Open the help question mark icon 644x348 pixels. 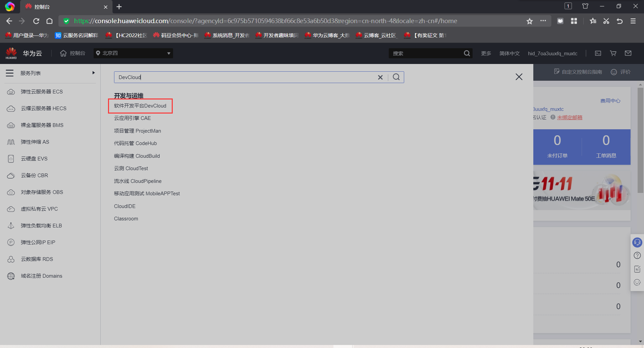tap(637, 256)
